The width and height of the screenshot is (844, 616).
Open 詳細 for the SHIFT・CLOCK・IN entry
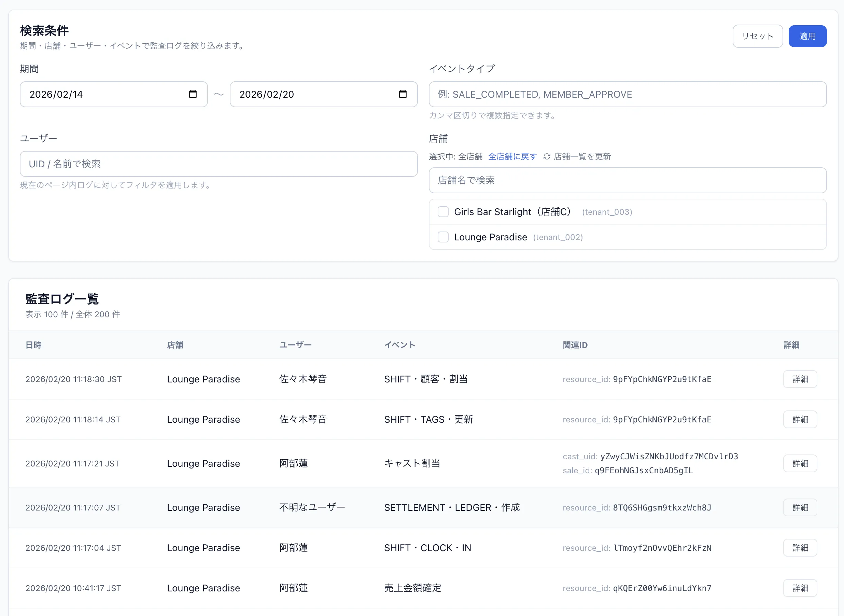point(800,547)
